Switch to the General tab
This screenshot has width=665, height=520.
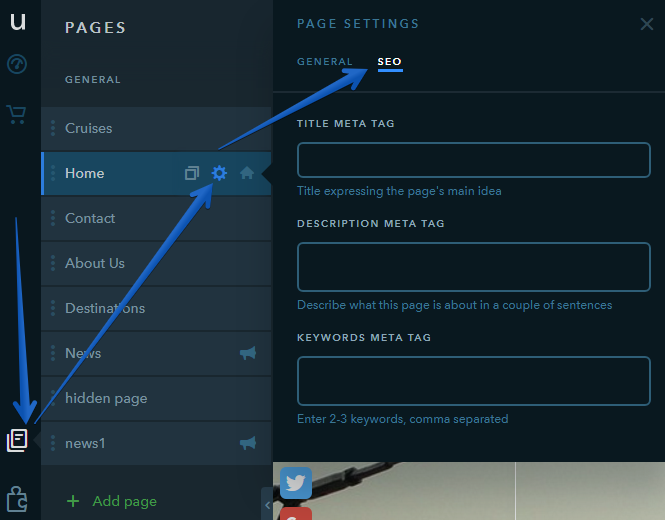(324, 62)
